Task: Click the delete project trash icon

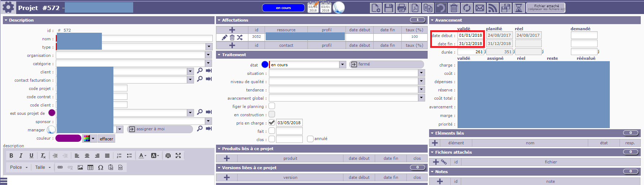Action: coord(454,8)
